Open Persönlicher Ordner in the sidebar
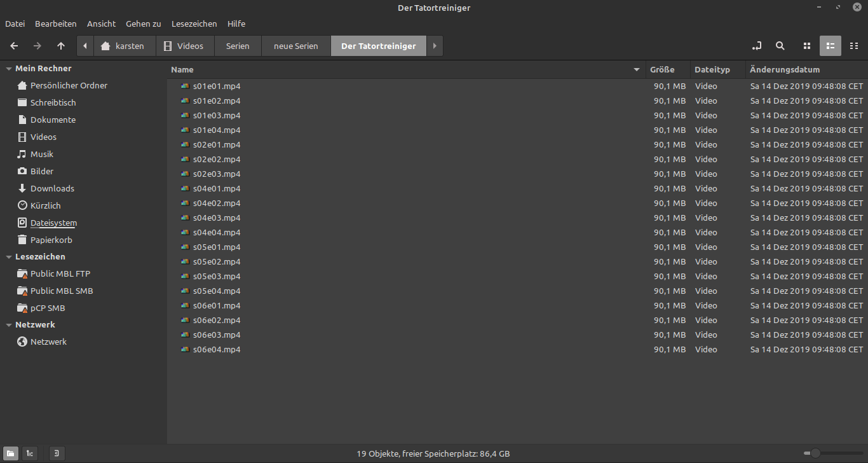 [69, 86]
